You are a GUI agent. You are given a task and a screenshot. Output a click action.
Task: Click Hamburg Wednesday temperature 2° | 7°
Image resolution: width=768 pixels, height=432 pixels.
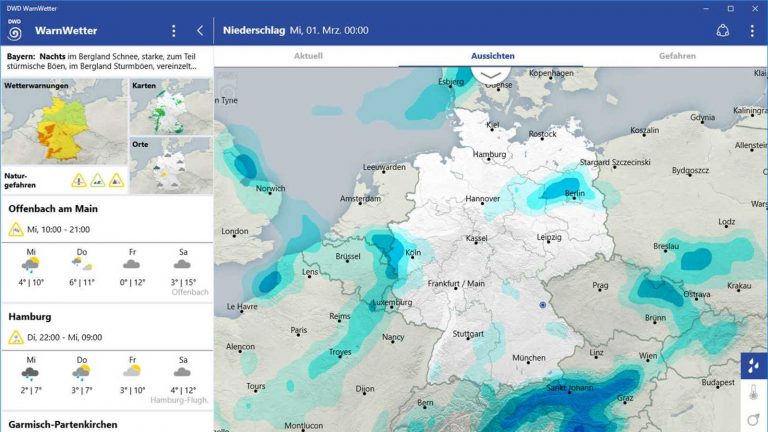tap(31, 390)
